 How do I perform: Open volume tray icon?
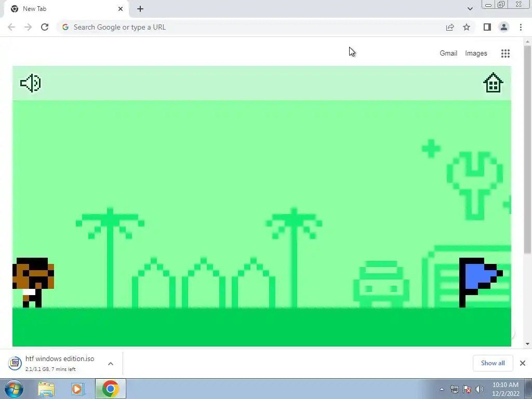point(480,389)
